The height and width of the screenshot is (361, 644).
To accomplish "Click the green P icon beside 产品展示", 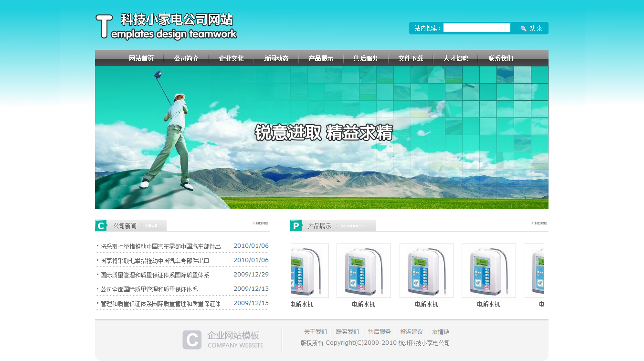I will [296, 225].
